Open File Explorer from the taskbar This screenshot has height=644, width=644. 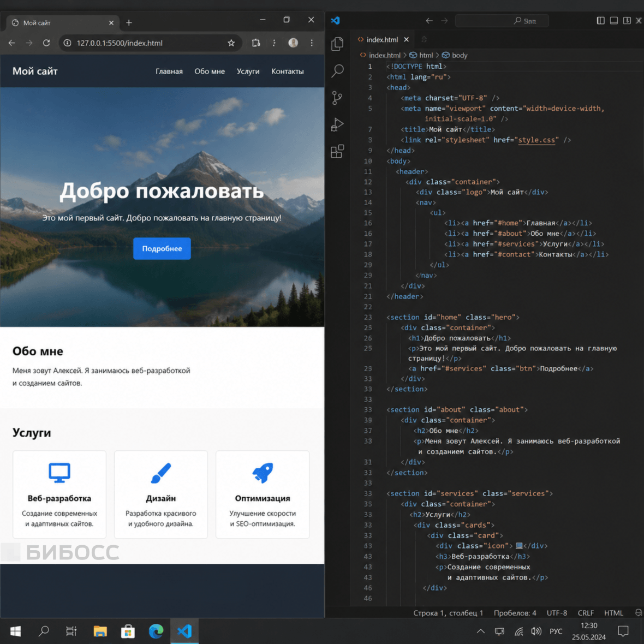[x=100, y=631]
